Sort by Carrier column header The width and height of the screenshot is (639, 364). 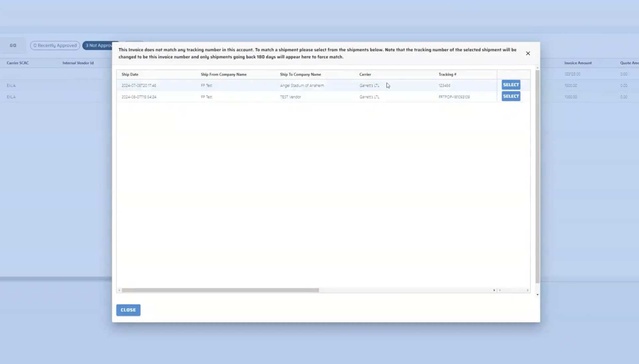coord(365,74)
